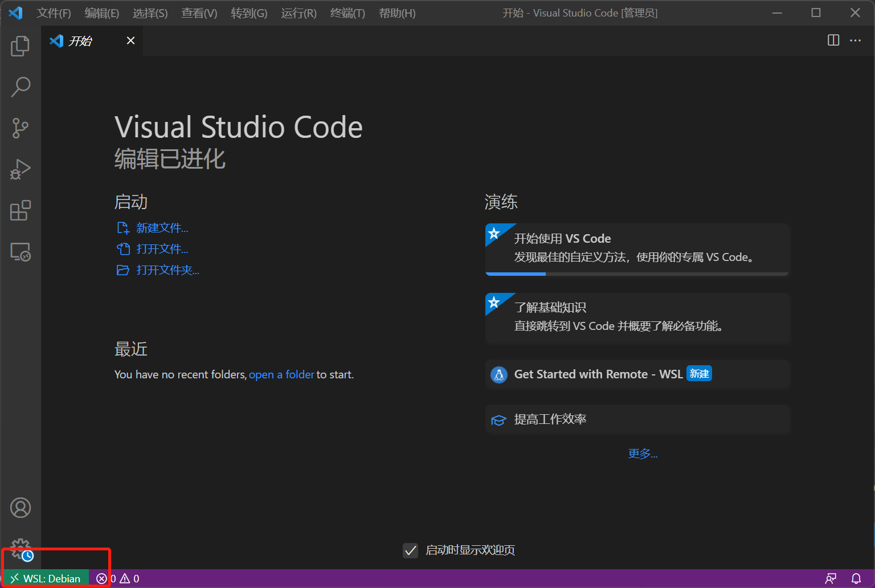
Task: Open the 文件(F) menu
Action: 54,13
